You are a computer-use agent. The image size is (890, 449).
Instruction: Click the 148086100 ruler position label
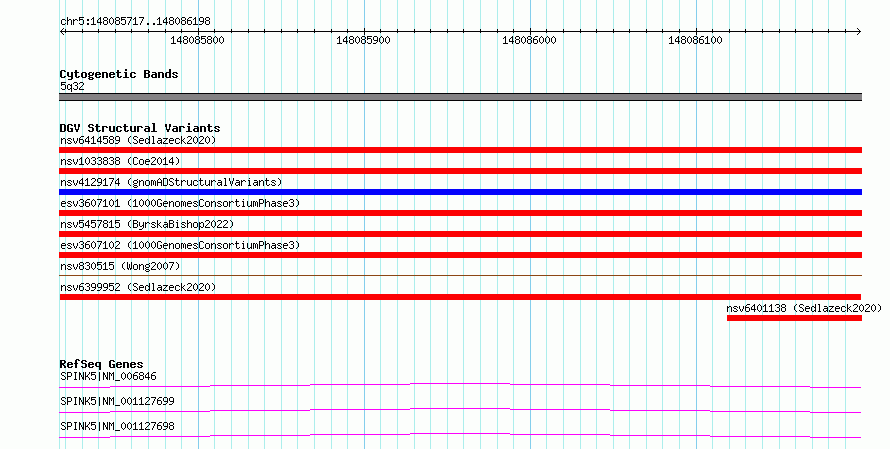coord(695,40)
